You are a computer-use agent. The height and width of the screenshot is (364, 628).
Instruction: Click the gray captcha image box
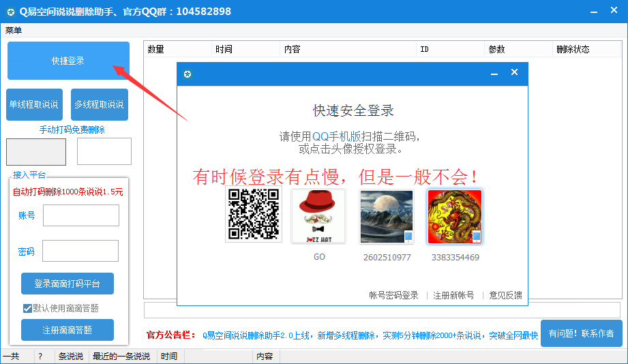point(36,152)
